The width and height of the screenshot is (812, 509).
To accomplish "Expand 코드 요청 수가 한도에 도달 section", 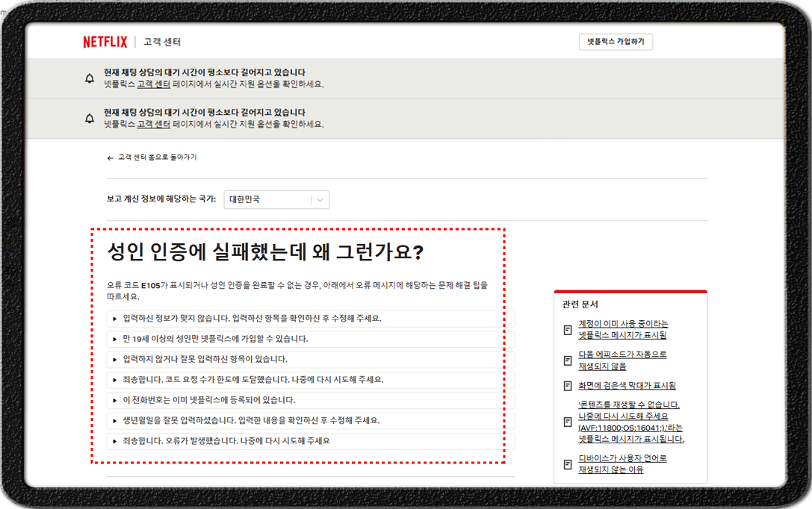I will pos(311,380).
